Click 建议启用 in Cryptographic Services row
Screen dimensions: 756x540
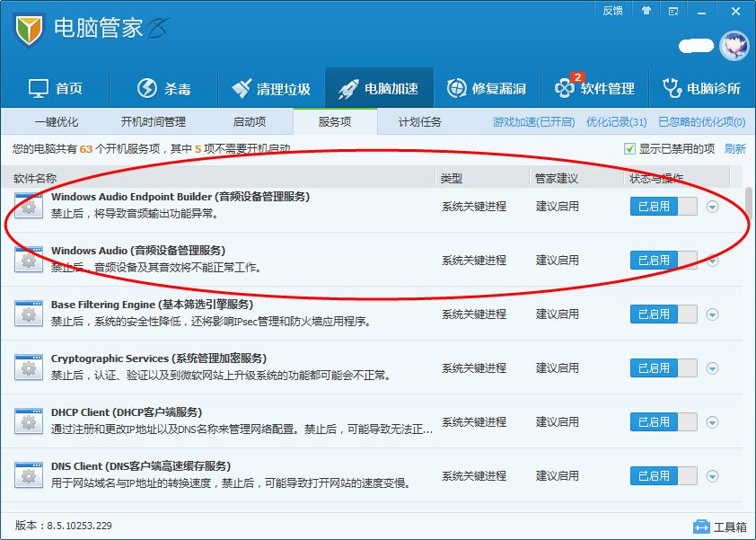point(557,368)
